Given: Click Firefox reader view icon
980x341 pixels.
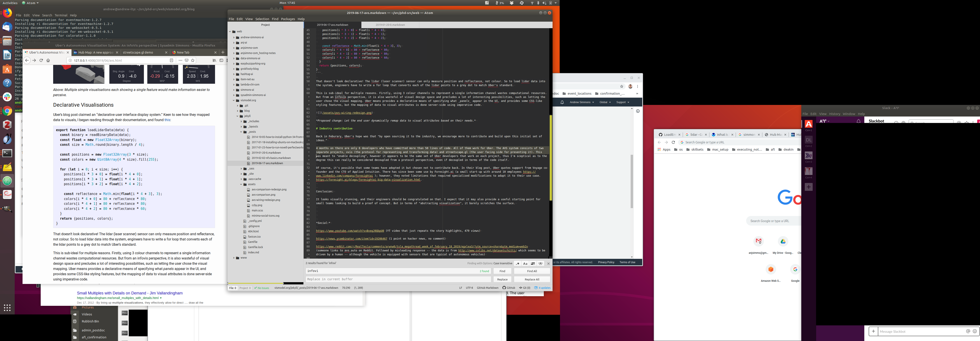Looking at the screenshot, I should [171, 61].
